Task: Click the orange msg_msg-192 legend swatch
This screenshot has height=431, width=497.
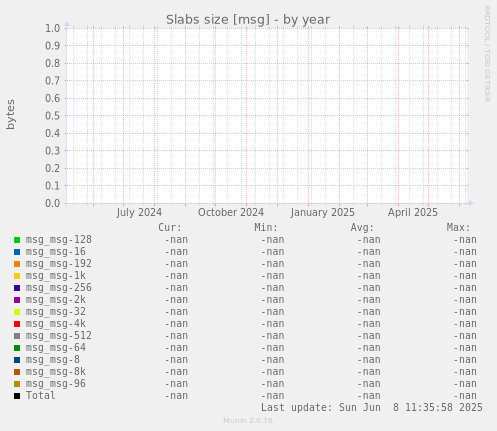Action: [x=17, y=264]
